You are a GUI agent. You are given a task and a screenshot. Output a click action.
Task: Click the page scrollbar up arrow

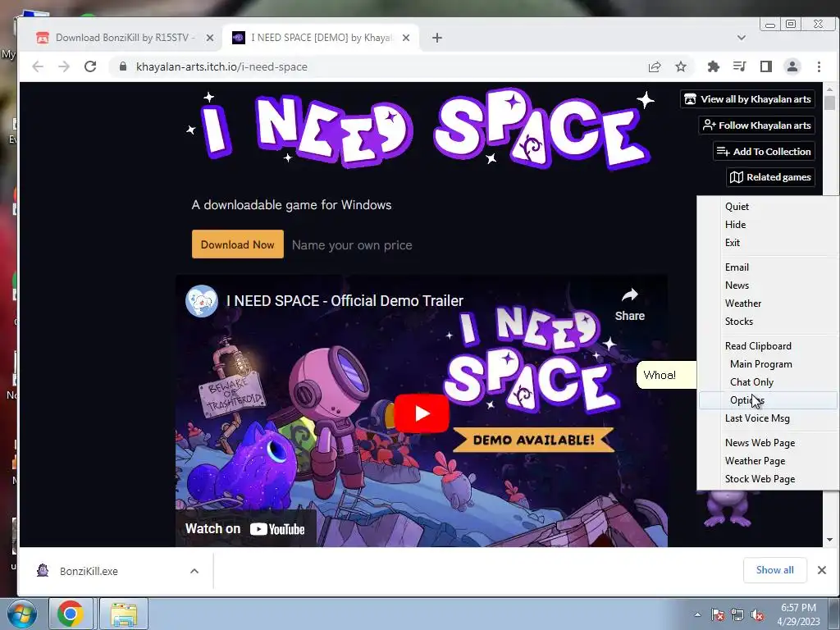click(x=830, y=89)
